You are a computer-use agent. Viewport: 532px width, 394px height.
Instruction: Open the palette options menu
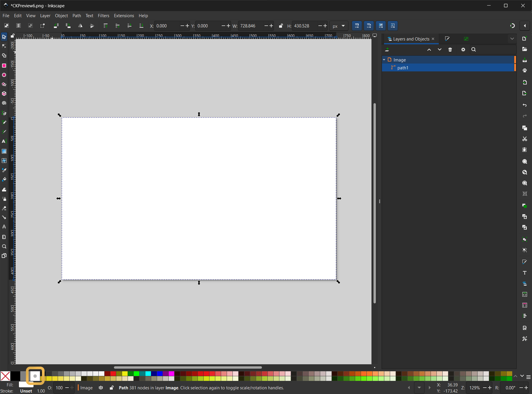click(529, 377)
